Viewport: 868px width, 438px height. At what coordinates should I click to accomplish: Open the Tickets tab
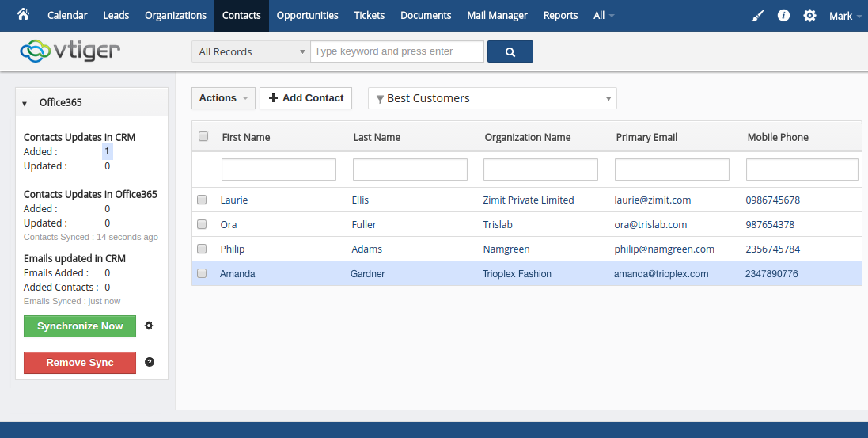tap(370, 16)
